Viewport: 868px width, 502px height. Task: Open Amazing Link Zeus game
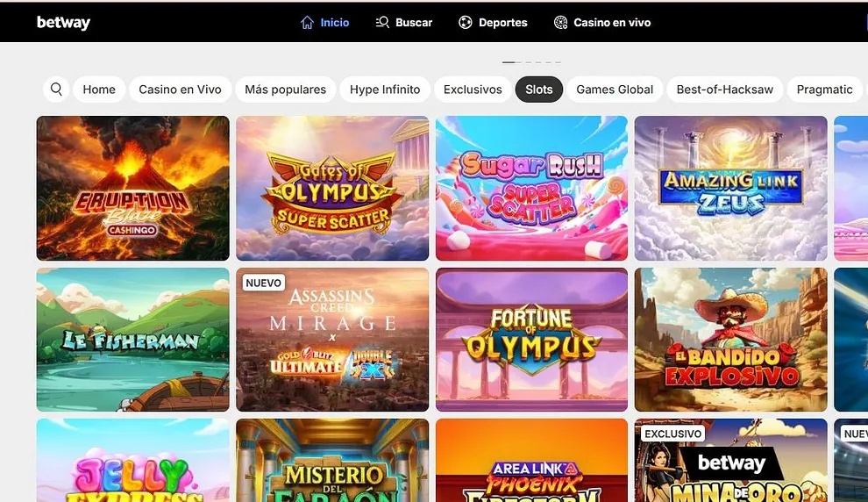tap(730, 188)
